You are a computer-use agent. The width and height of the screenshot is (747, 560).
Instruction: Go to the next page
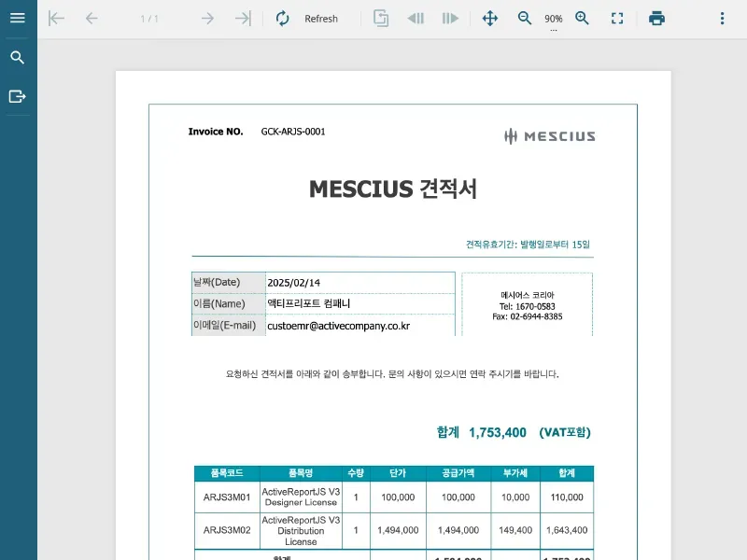coord(207,19)
